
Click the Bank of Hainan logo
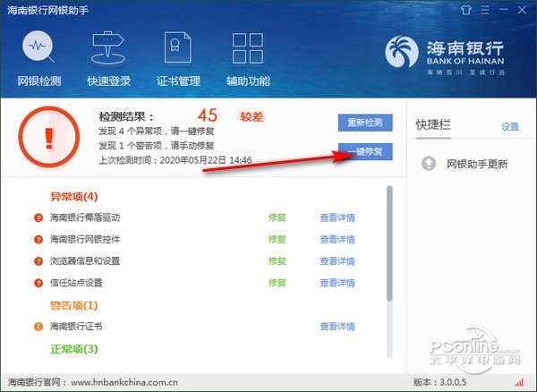point(445,55)
